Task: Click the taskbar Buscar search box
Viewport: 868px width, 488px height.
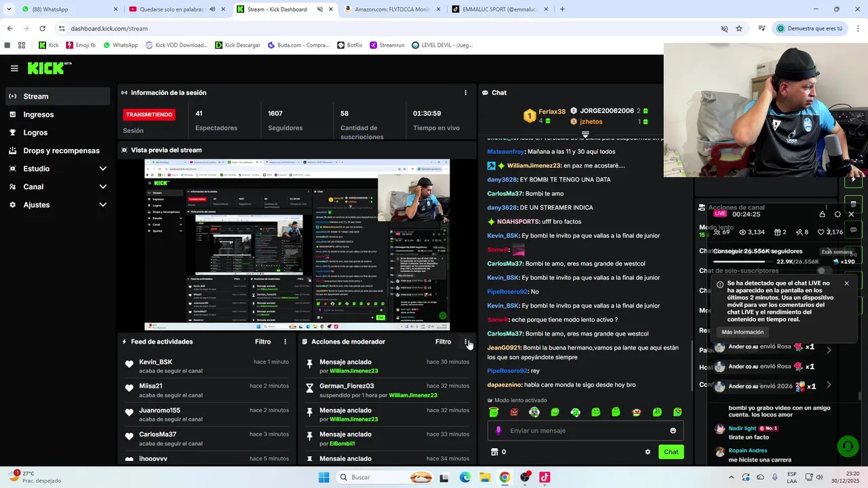Action: tap(385, 477)
